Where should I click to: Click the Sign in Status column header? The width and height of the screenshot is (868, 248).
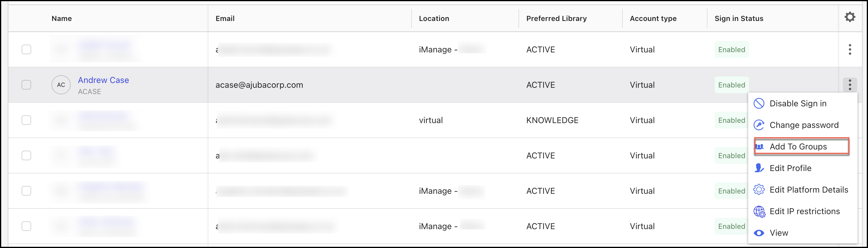tap(739, 19)
